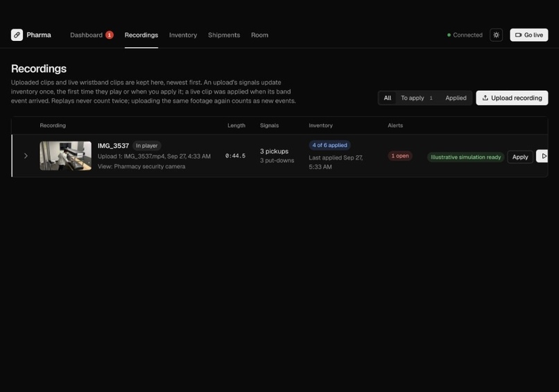The height and width of the screenshot is (392, 559).
Task: Click the In player badge
Action: pos(146,146)
